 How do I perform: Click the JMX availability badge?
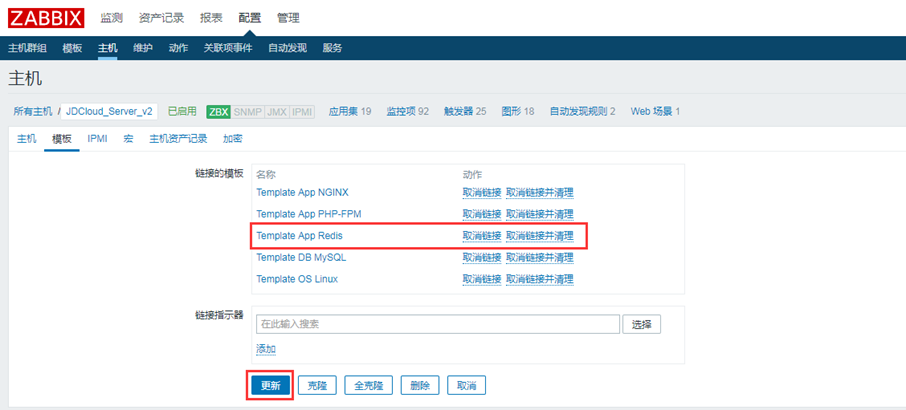point(276,112)
